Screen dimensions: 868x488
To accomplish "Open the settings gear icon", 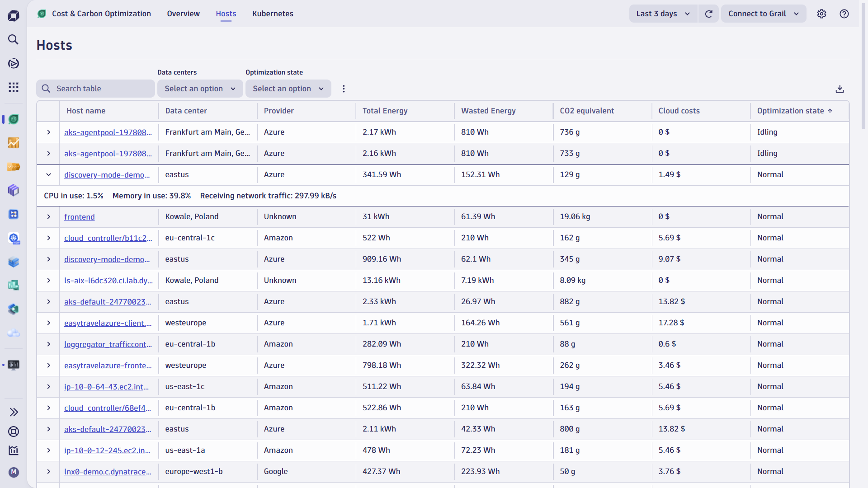I will pyautogui.click(x=821, y=14).
